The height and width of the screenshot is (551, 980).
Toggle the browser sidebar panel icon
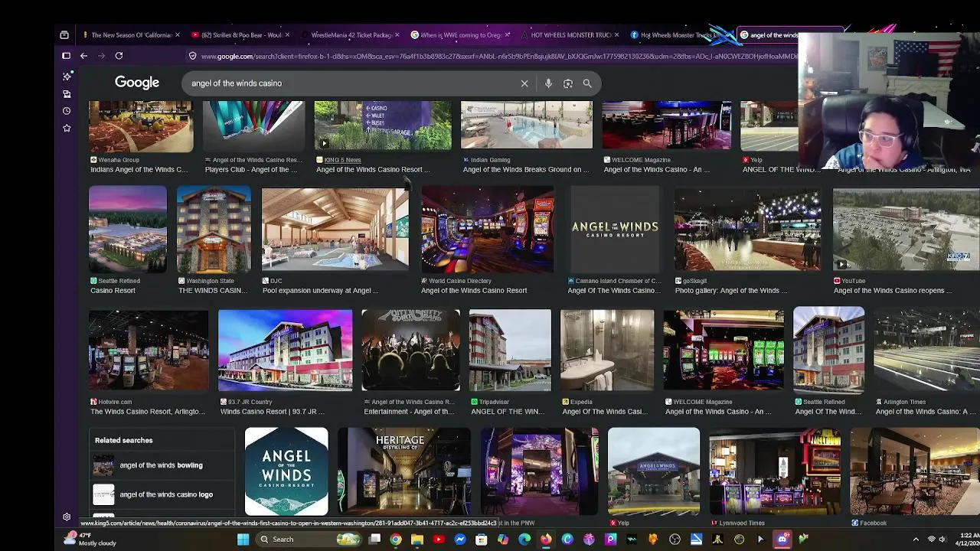[67, 56]
